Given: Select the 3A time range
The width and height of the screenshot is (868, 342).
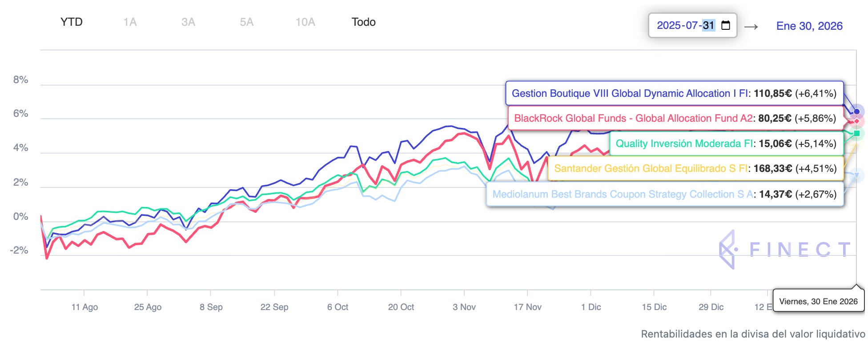Looking at the screenshot, I should [188, 22].
